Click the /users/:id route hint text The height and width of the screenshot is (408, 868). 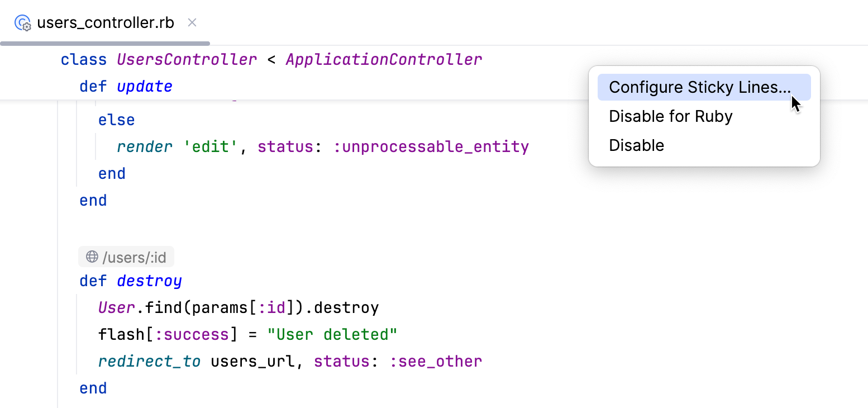click(134, 257)
